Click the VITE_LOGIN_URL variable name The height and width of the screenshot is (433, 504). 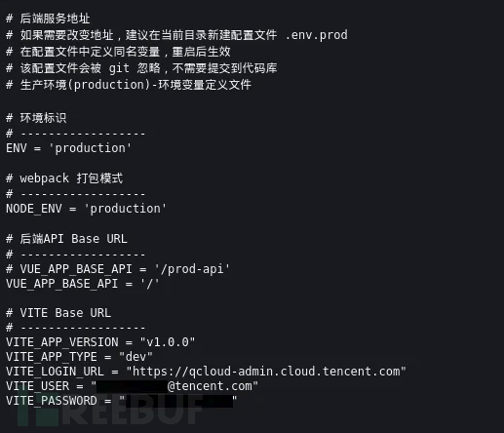tap(55, 372)
